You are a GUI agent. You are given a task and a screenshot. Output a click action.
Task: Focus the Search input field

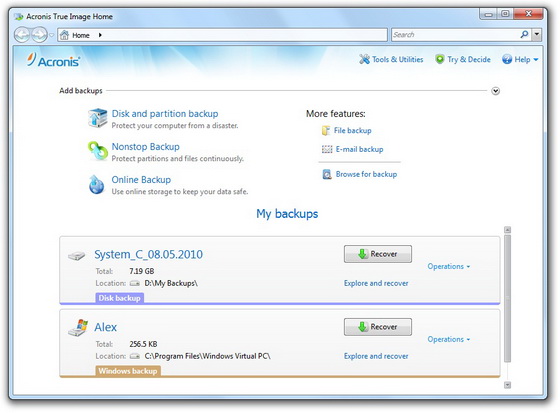pos(455,35)
